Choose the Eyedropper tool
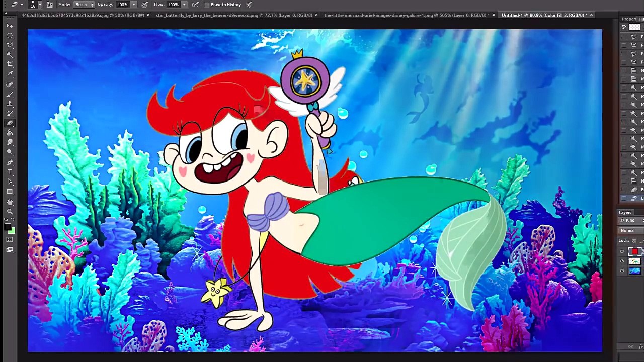Viewport: 644px width, 362px height. [10, 74]
